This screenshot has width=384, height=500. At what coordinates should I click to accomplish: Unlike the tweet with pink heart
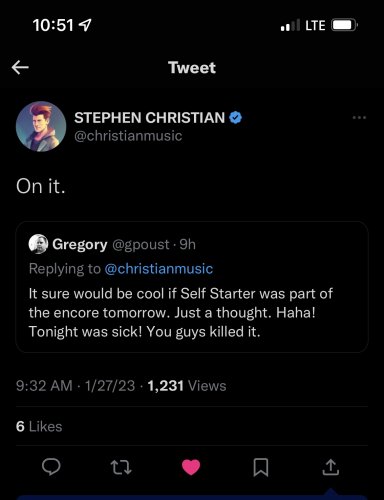(x=191, y=467)
